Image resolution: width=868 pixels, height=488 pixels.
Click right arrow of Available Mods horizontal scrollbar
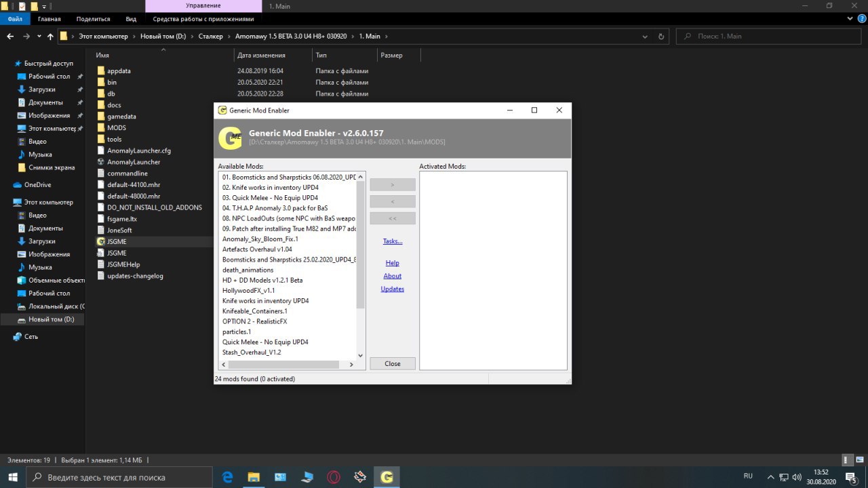pos(351,365)
